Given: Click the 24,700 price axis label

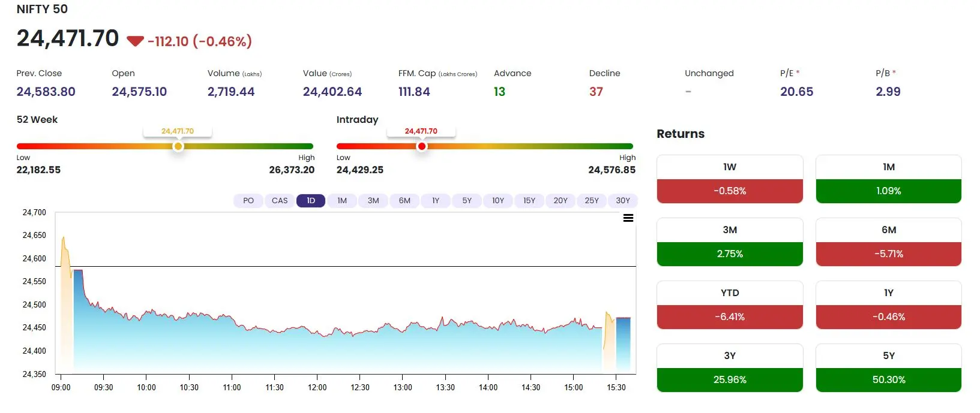Looking at the screenshot, I should pyautogui.click(x=34, y=213).
